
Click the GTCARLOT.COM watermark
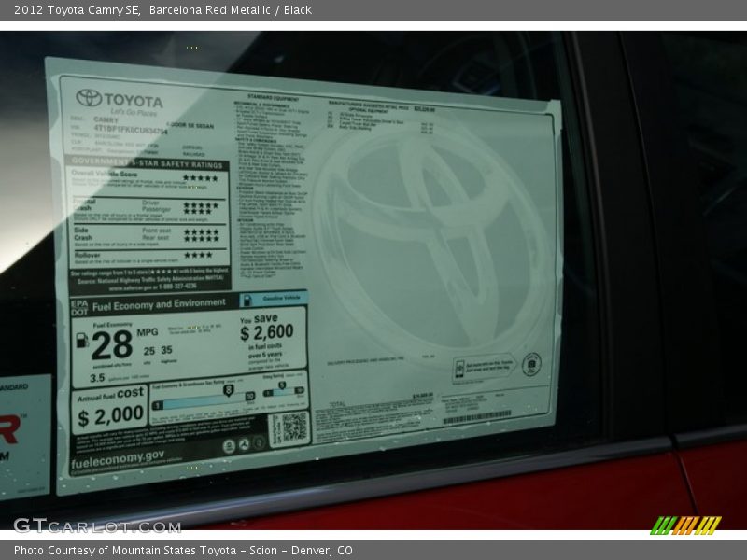tap(97, 525)
